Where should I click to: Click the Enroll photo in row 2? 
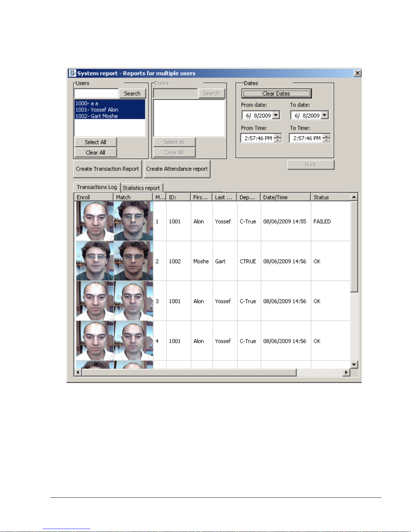click(x=95, y=261)
